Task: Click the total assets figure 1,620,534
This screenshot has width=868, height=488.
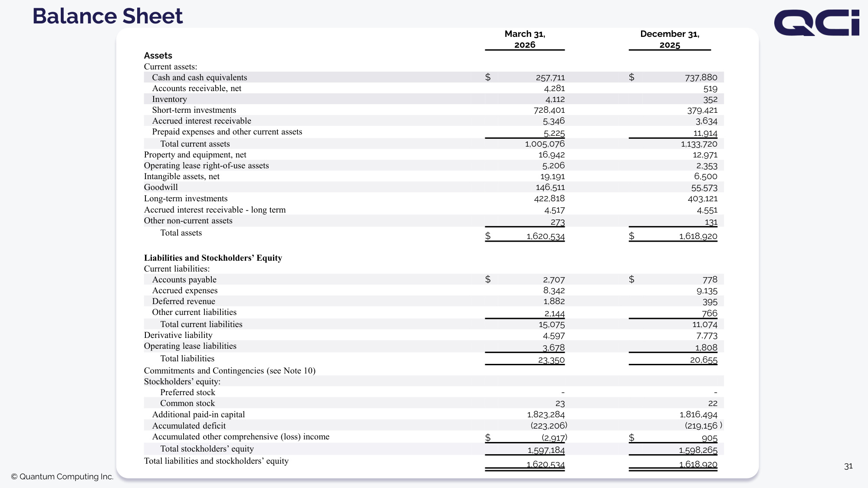Action: pos(546,236)
